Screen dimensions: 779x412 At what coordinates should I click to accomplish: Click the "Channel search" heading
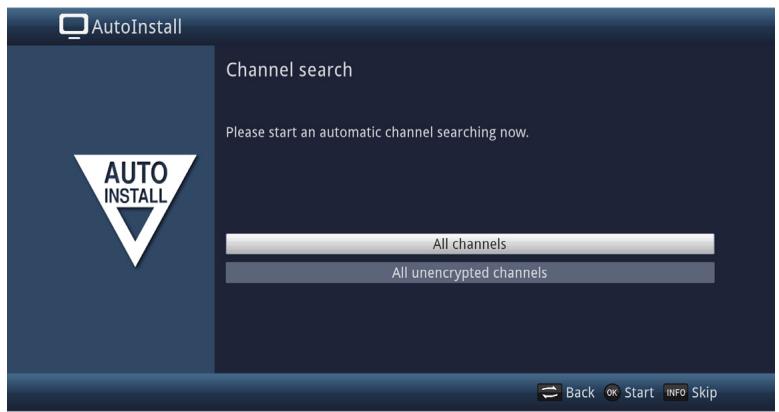(x=289, y=70)
